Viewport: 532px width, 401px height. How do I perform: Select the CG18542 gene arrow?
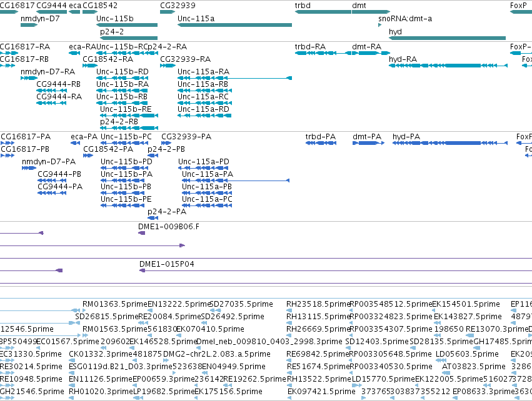click(90, 12)
